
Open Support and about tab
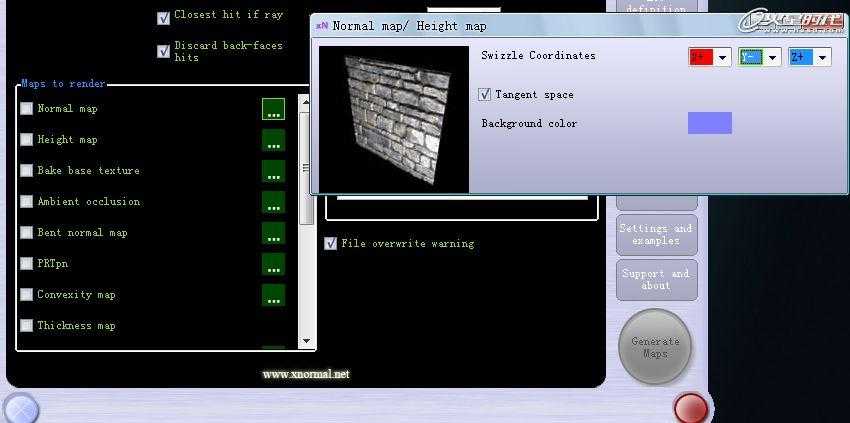(x=656, y=280)
